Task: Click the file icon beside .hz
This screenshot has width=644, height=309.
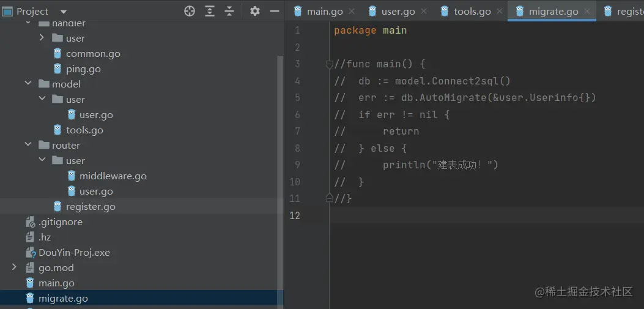Action: [x=30, y=237]
